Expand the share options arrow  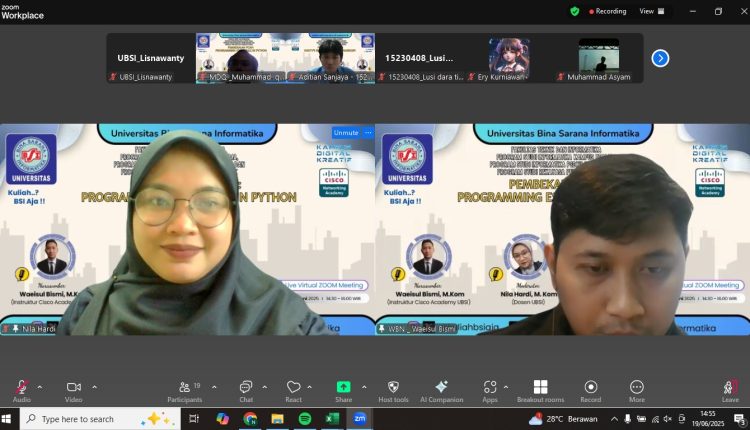364,387
